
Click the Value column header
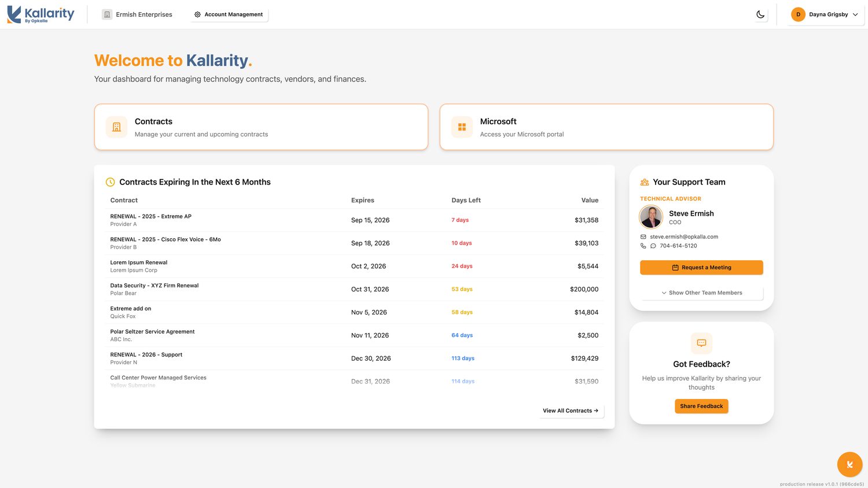tap(590, 200)
